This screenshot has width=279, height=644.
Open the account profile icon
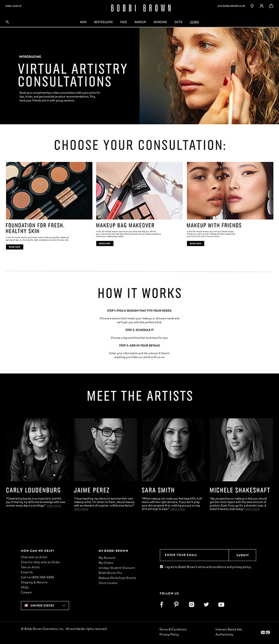261,6
